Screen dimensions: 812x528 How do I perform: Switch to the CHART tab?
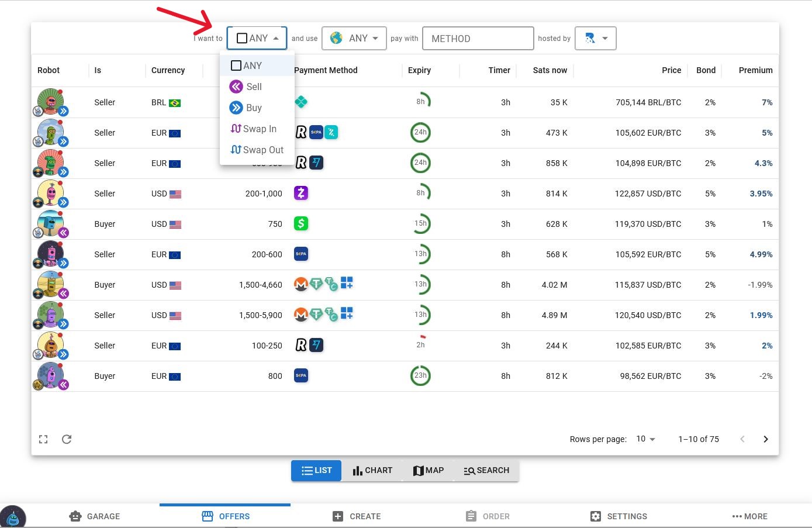372,470
